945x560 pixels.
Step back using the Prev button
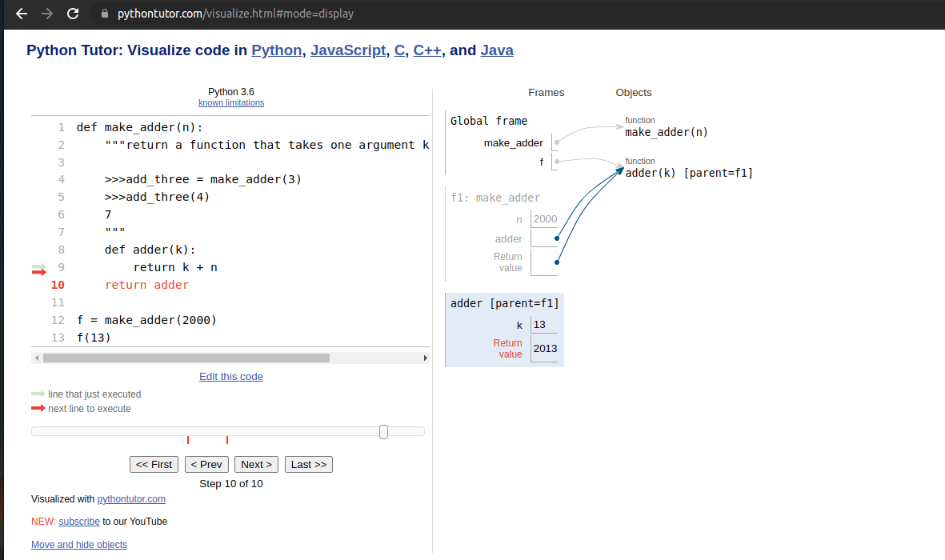(x=206, y=464)
